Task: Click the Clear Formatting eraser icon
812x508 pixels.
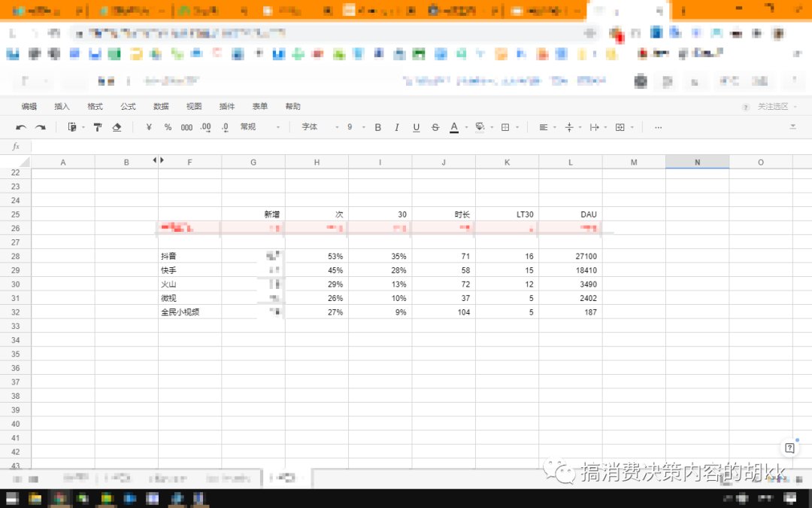Action: [117, 127]
